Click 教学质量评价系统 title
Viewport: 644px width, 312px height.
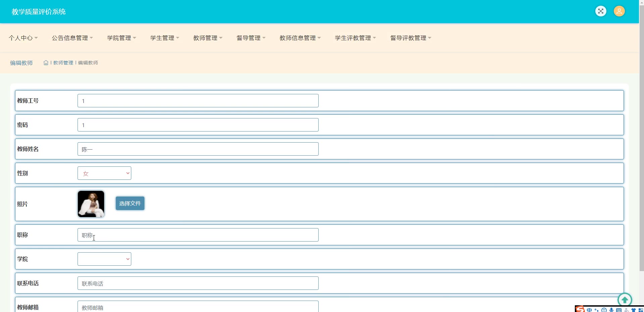39,12
